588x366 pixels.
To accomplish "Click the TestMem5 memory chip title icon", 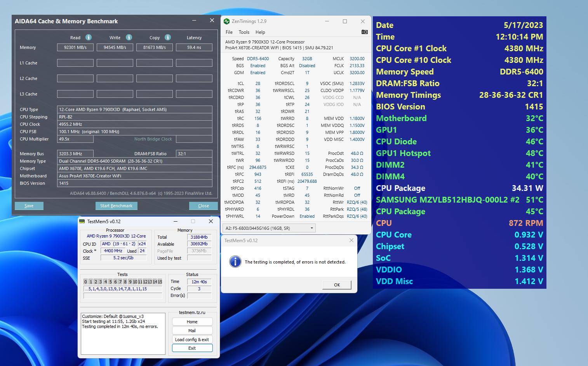I will (x=82, y=221).
